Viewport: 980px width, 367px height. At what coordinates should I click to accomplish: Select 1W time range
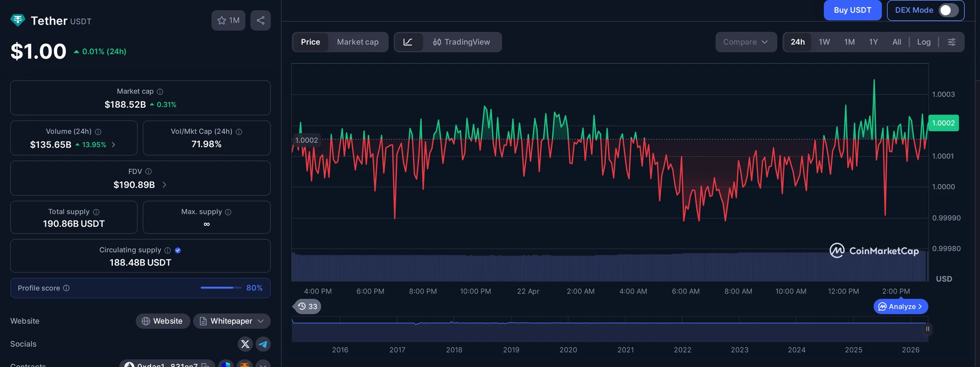pos(824,42)
